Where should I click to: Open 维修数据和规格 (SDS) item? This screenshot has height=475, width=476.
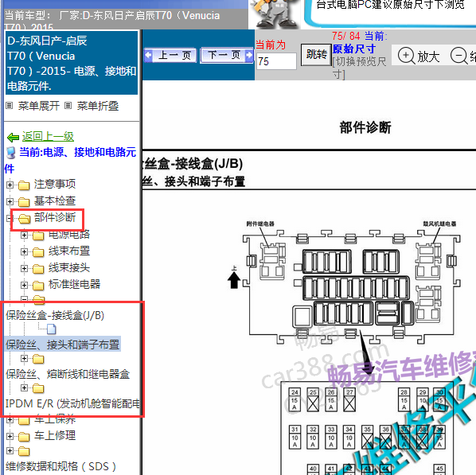[60, 466]
